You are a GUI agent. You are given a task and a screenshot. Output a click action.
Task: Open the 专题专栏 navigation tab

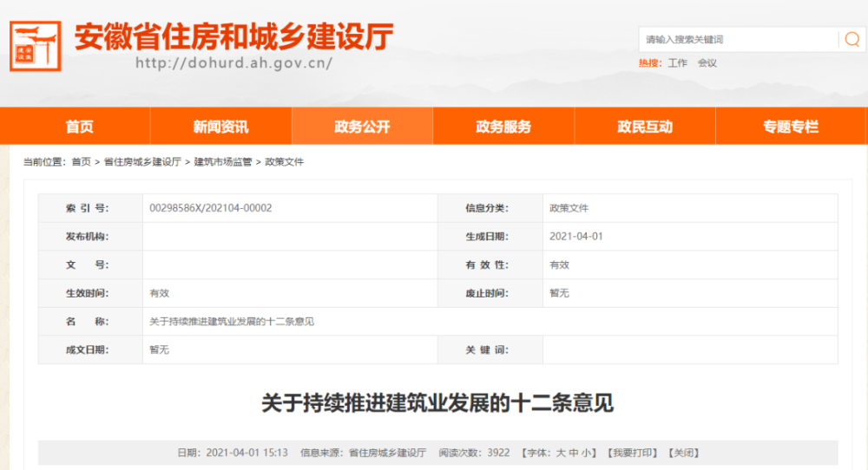791,126
